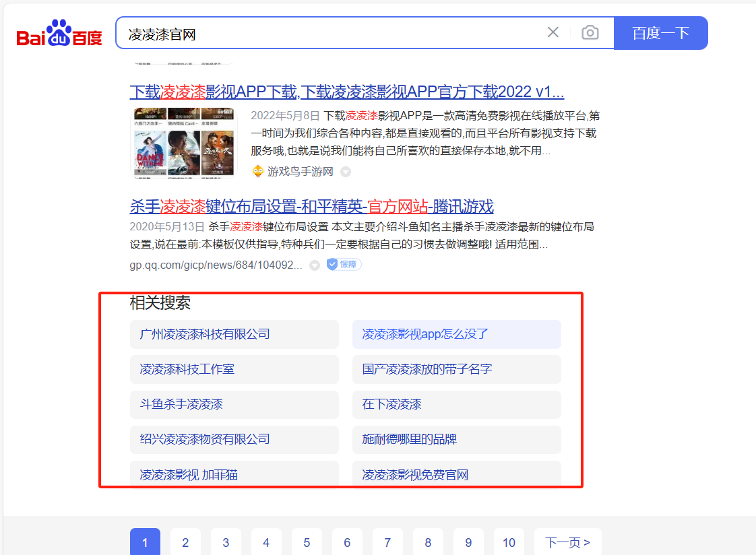
Task: Search related term 斗鱼杀手凌凌漆
Action: click(x=234, y=404)
